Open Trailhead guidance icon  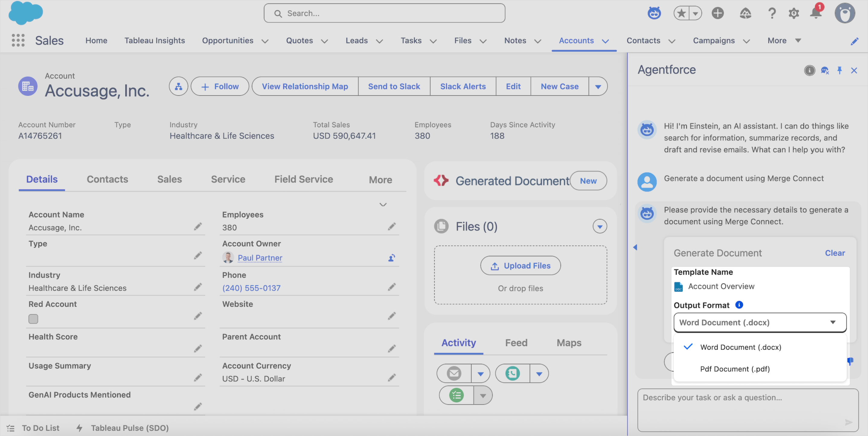[745, 13]
